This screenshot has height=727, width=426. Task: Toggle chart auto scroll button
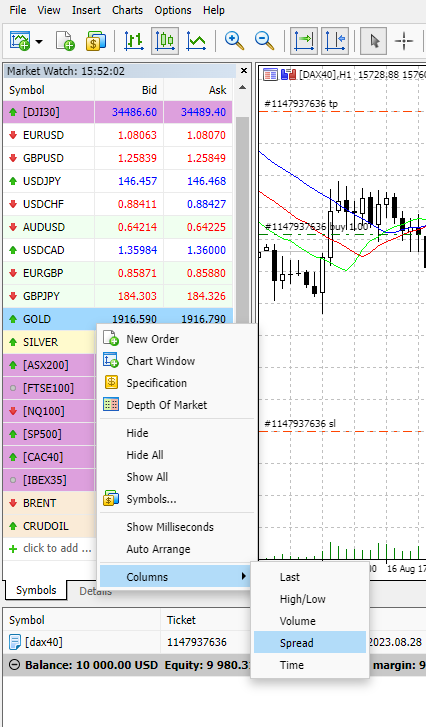click(304, 41)
